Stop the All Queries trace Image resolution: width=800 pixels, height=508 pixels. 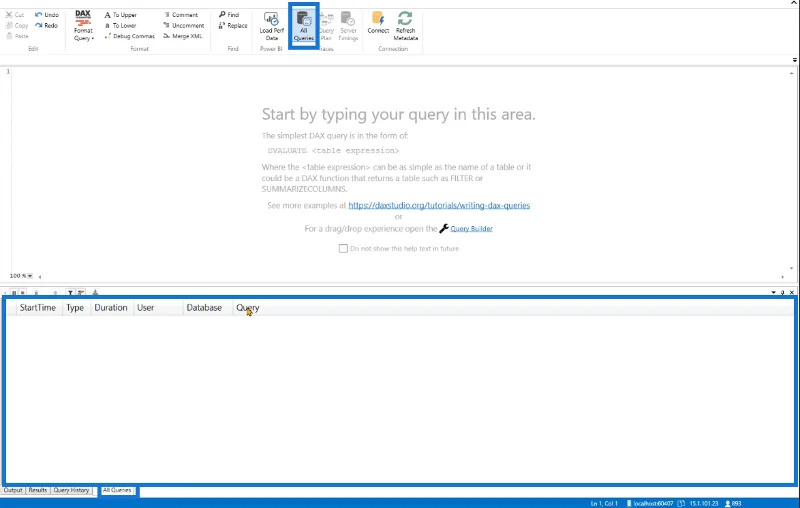point(22,293)
